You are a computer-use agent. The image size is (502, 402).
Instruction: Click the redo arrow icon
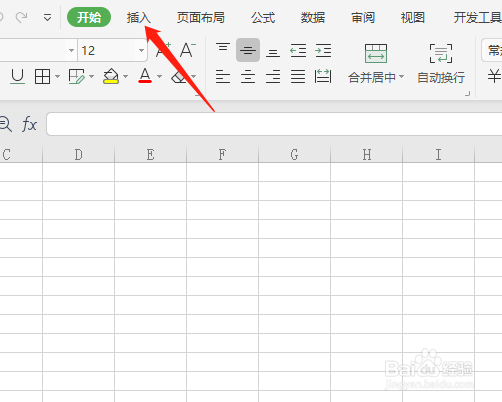click(x=22, y=17)
